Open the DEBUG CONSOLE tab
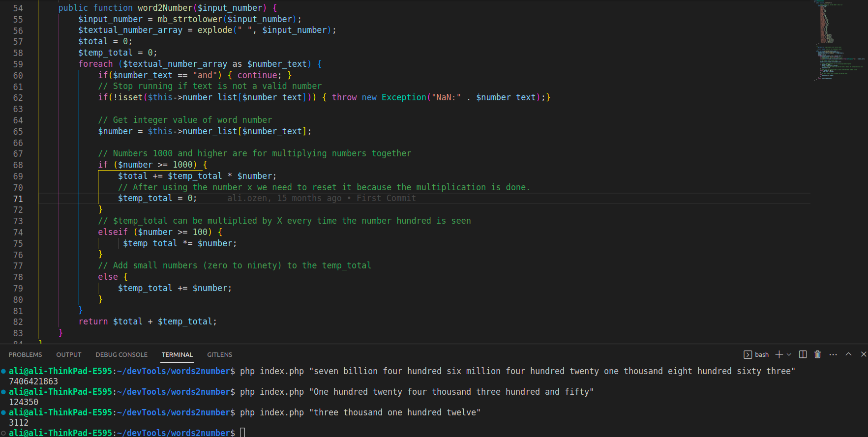The height and width of the screenshot is (437, 868). point(121,354)
